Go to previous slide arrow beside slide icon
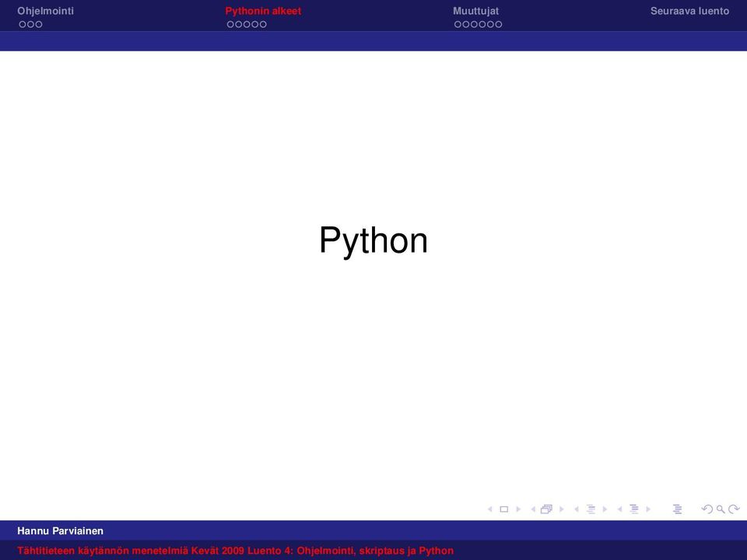747x560 pixels. (x=489, y=509)
